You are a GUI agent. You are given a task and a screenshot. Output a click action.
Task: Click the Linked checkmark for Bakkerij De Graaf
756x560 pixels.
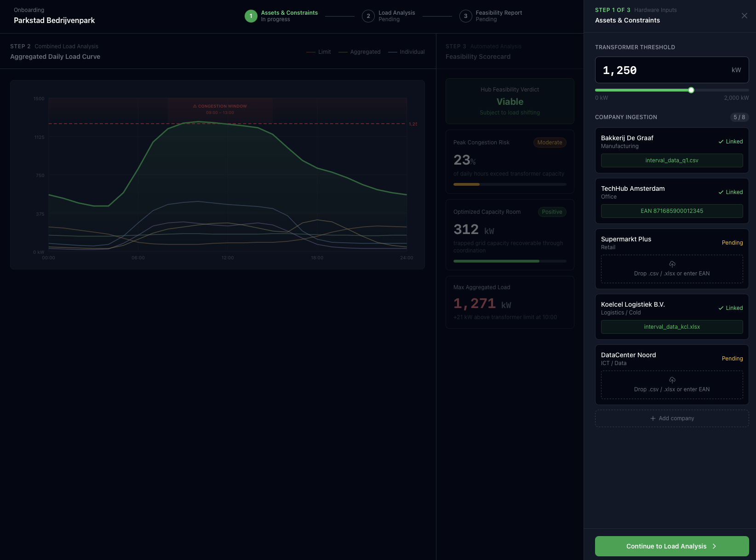click(x=721, y=142)
